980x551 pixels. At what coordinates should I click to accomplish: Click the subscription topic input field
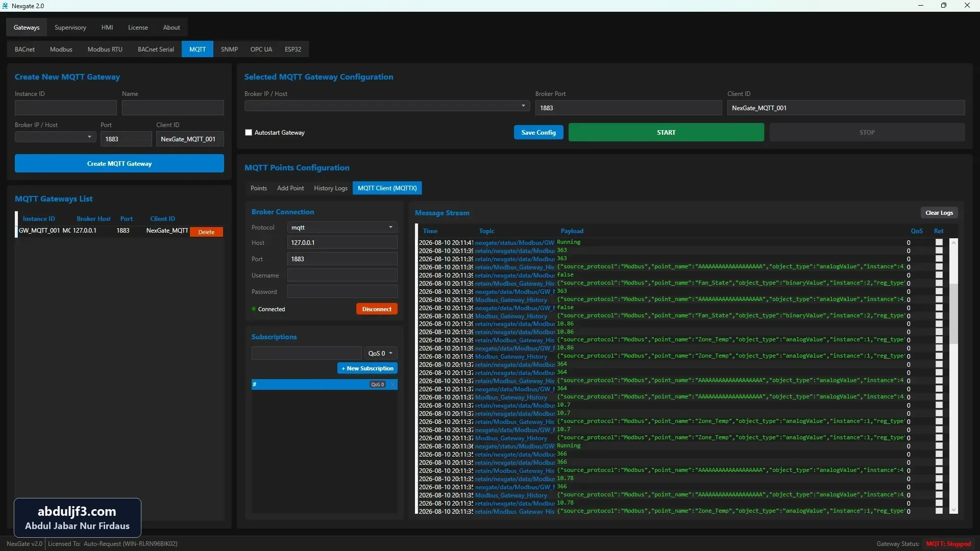click(x=306, y=354)
